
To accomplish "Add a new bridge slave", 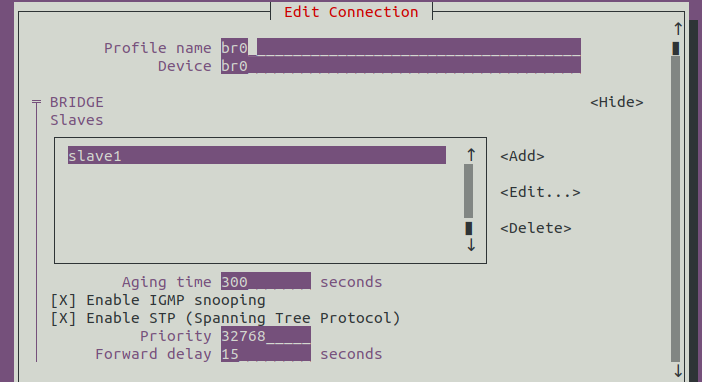I will [x=522, y=156].
